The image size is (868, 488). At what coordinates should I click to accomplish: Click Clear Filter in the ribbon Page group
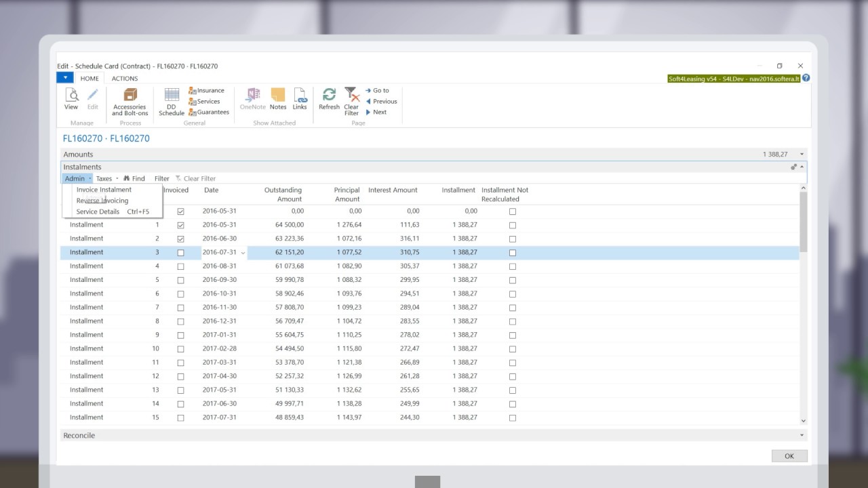coord(351,102)
